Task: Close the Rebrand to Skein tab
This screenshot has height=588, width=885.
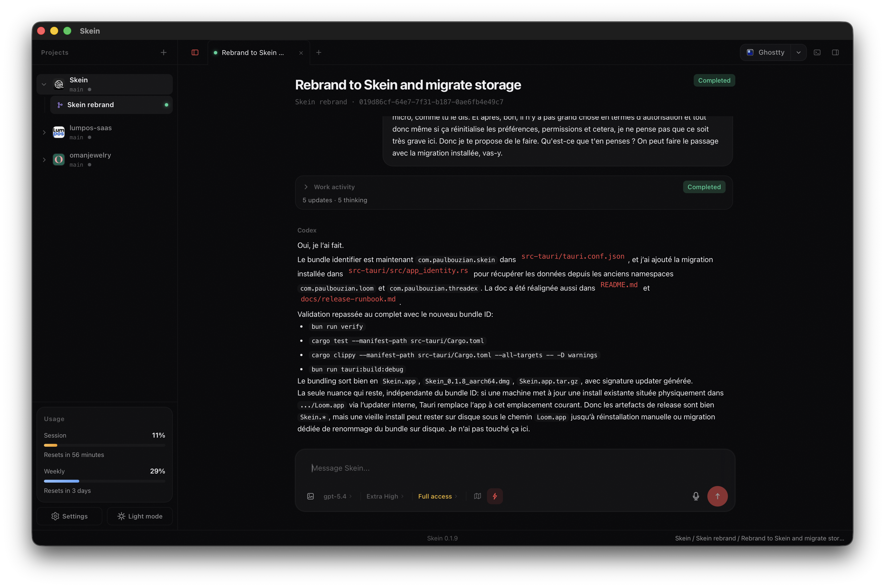Action: pyautogui.click(x=301, y=53)
